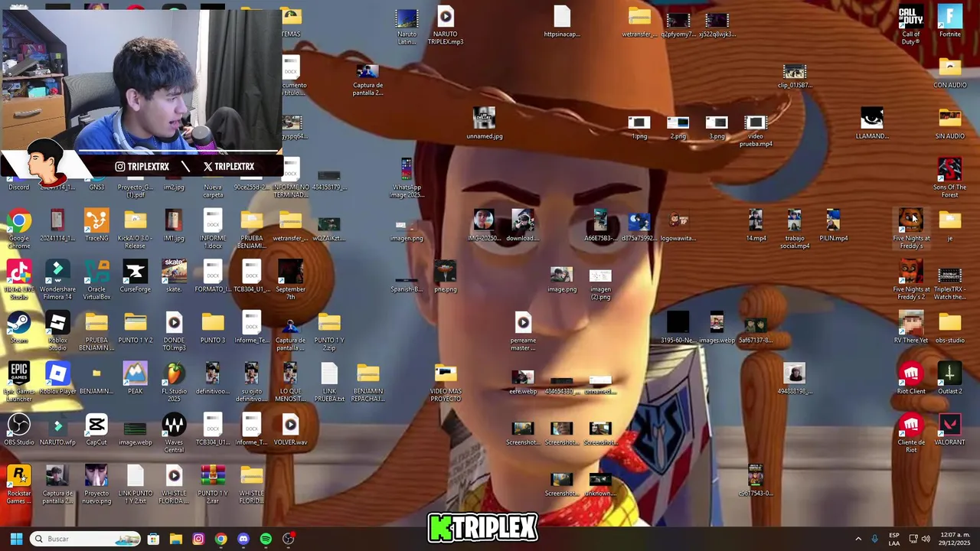Image resolution: width=980 pixels, height=551 pixels.
Task: Open the volume control in tray
Action: coord(926,539)
